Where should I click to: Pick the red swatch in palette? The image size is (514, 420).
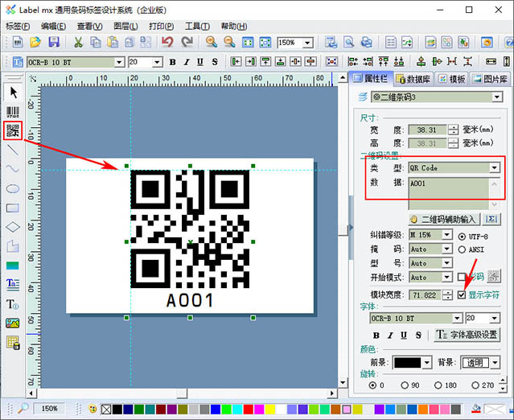248,410
